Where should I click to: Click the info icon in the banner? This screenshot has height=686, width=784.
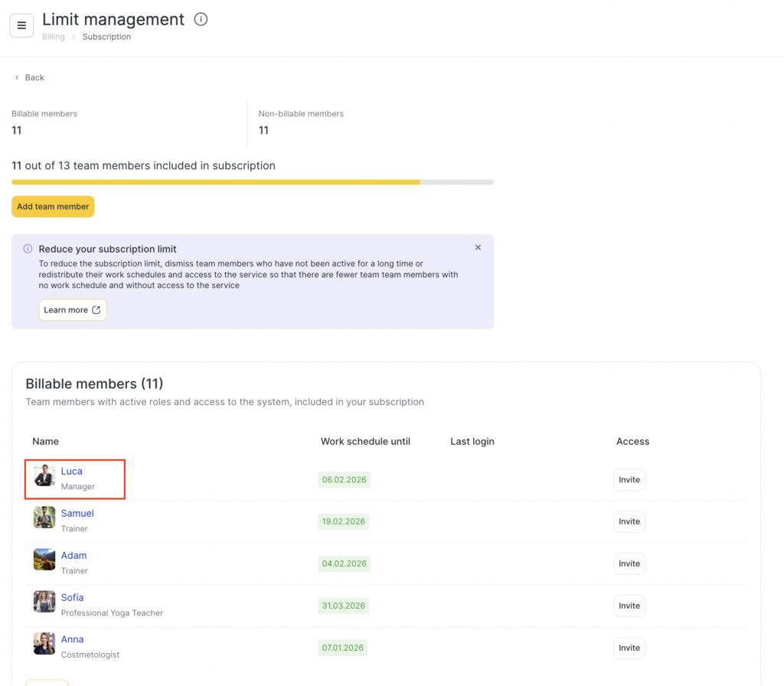(x=28, y=249)
